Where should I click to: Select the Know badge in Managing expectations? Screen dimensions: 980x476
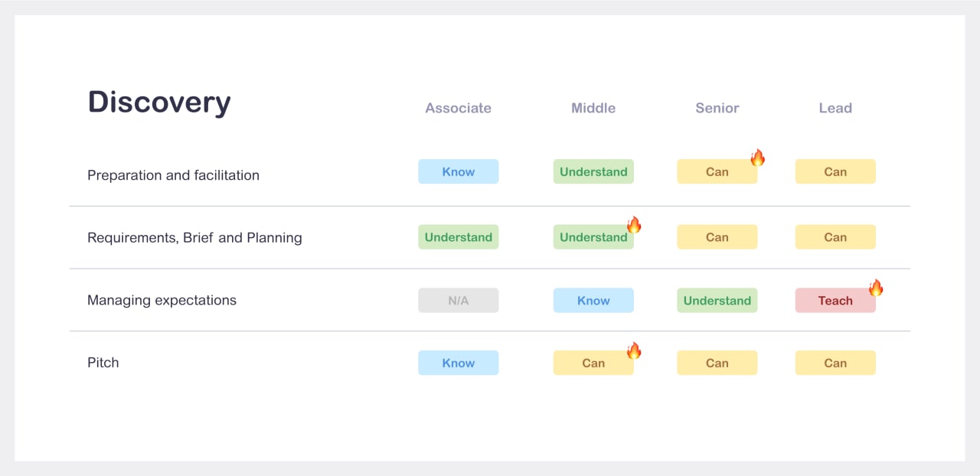[x=593, y=301]
